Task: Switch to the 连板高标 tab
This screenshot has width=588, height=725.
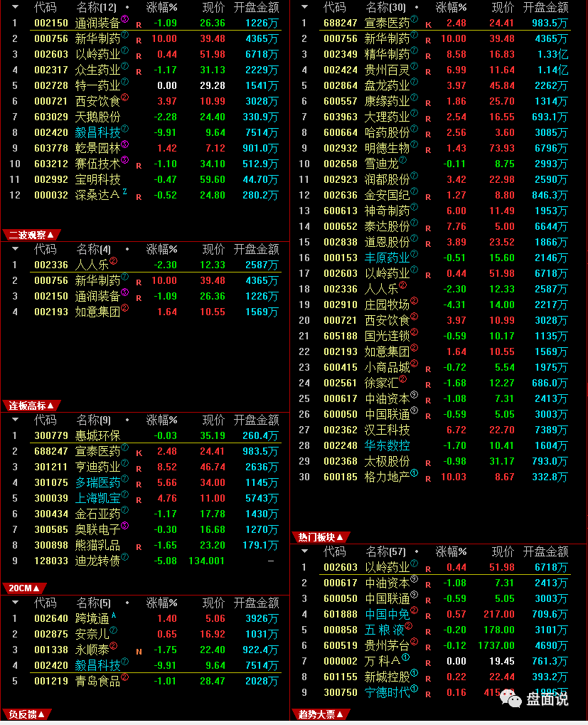Action: point(31,406)
